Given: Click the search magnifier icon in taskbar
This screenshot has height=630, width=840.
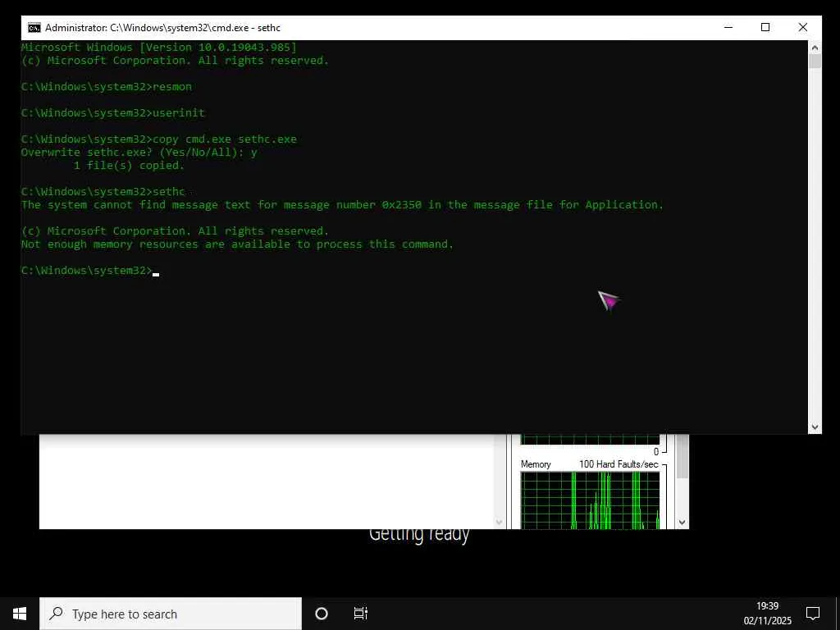Looking at the screenshot, I should [x=56, y=614].
